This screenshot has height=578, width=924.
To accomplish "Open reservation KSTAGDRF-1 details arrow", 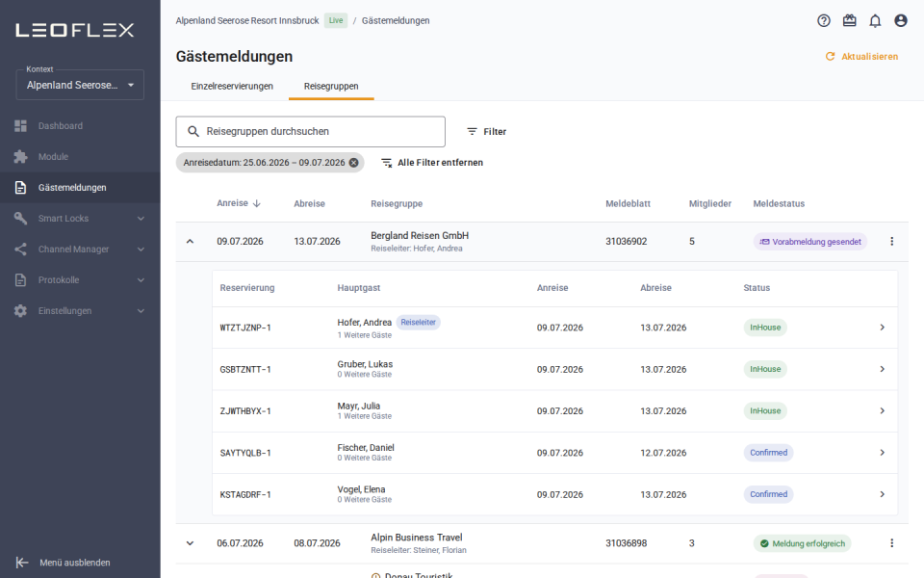I will click(883, 494).
